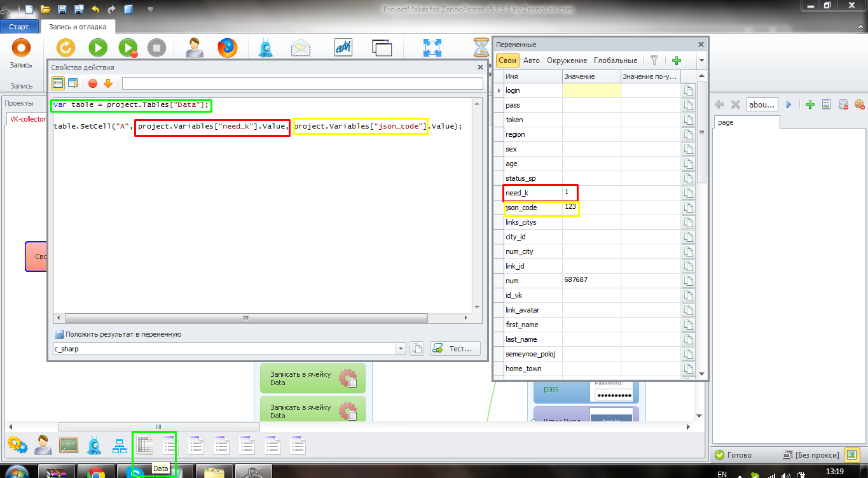Image resolution: width=868 pixels, height=478 pixels.
Task: Switch to the Старт tab
Action: click(19, 27)
